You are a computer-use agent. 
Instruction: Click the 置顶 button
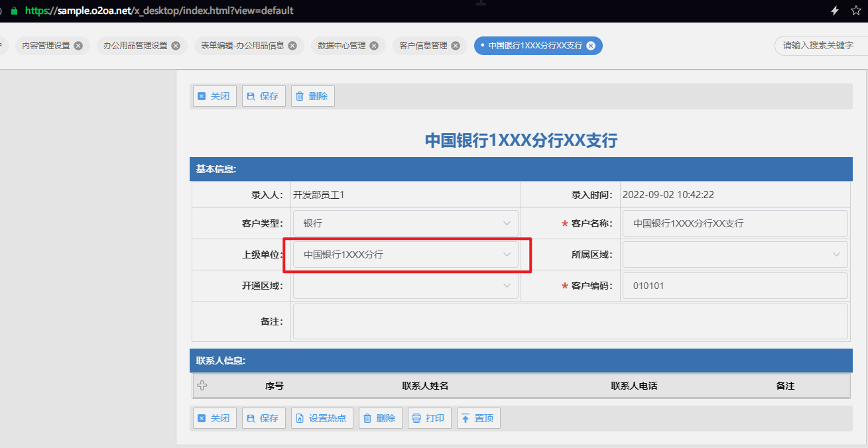click(479, 418)
